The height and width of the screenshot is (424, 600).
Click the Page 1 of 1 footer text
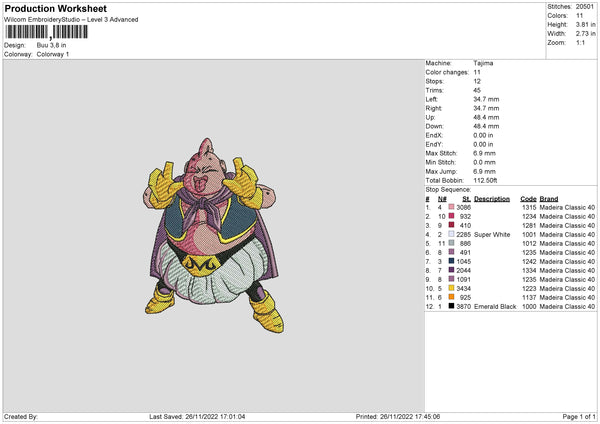click(577, 417)
